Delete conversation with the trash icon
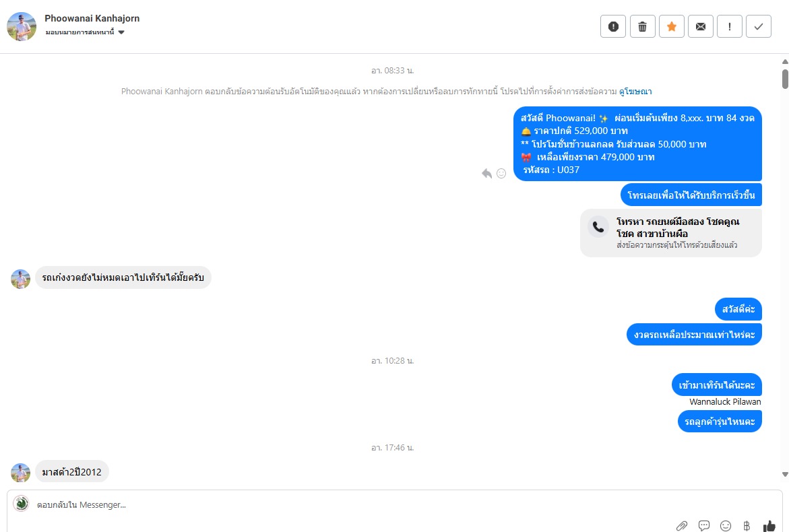789x532 pixels. (x=642, y=26)
